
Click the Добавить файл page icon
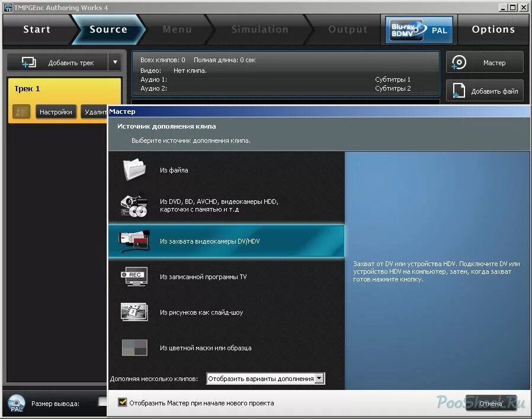459,91
